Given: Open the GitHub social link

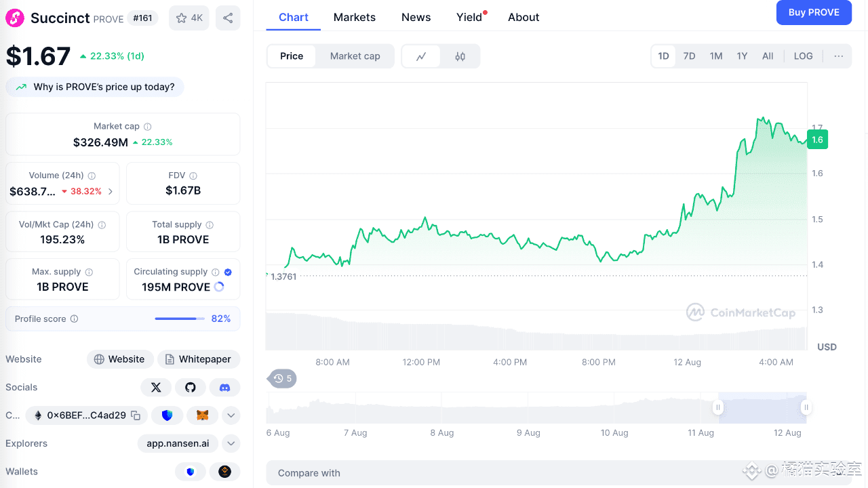Looking at the screenshot, I should 191,387.
